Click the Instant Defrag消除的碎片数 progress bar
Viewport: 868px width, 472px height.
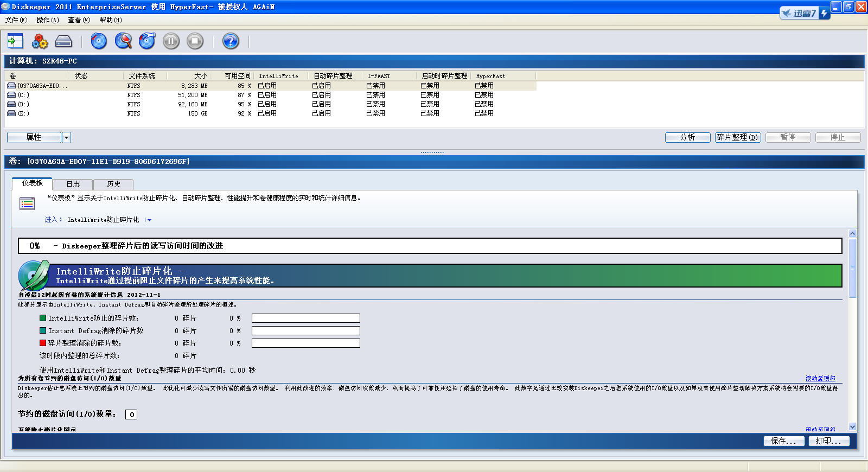point(306,331)
